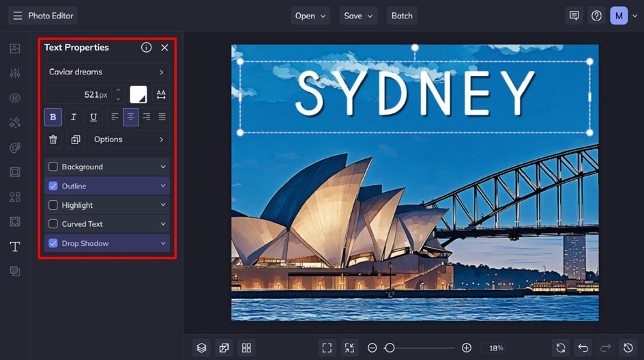The image size is (644, 360).
Task: Increase font size with up stepper arrow
Action: [118, 90]
